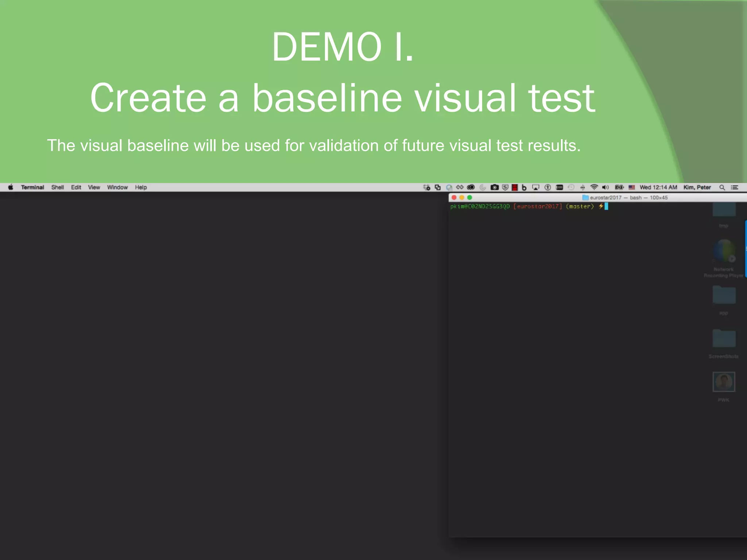747x560 pixels.
Task: Minimize the eurostar2017 terminal window
Action: pyautogui.click(x=462, y=197)
